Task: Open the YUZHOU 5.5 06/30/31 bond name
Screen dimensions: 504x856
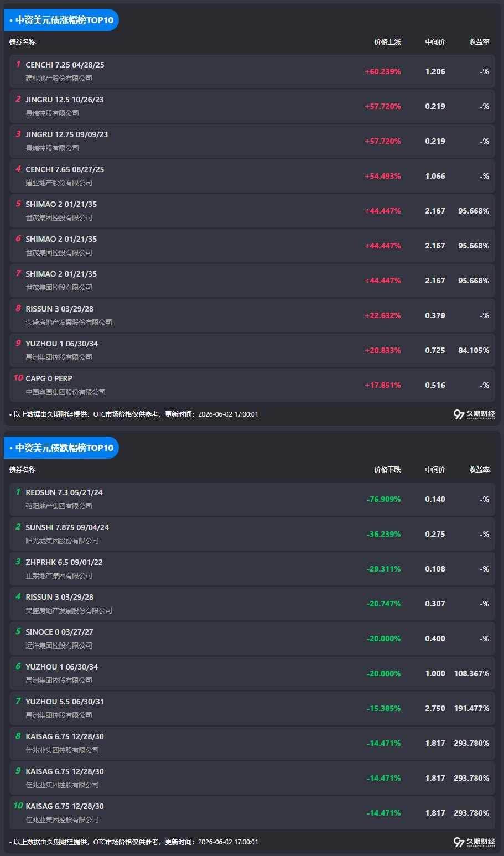Action: 65,702
